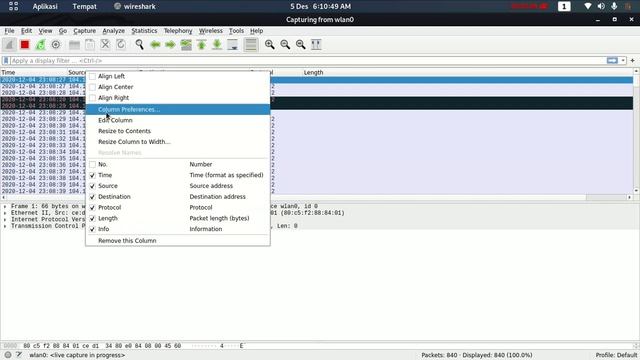640x360 pixels.
Task: Uncheck the Time column
Action: (x=93, y=175)
